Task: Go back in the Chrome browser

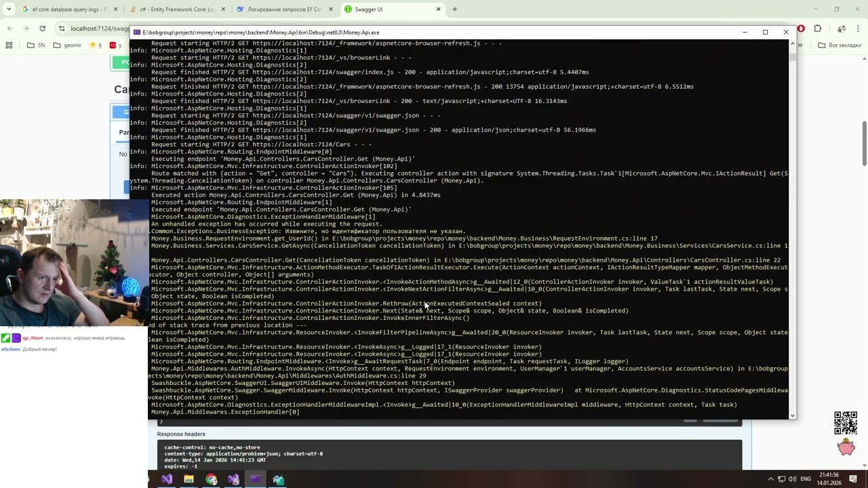Action: click(x=9, y=28)
